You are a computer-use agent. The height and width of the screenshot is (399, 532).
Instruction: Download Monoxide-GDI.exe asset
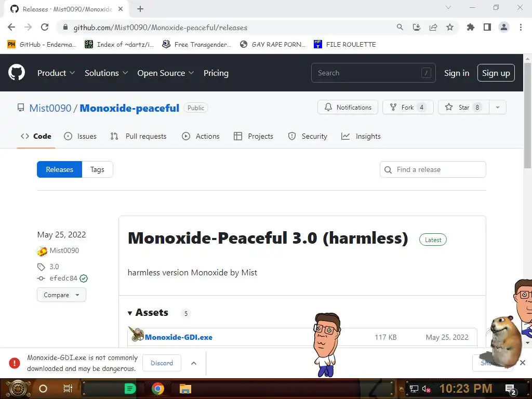pos(179,337)
